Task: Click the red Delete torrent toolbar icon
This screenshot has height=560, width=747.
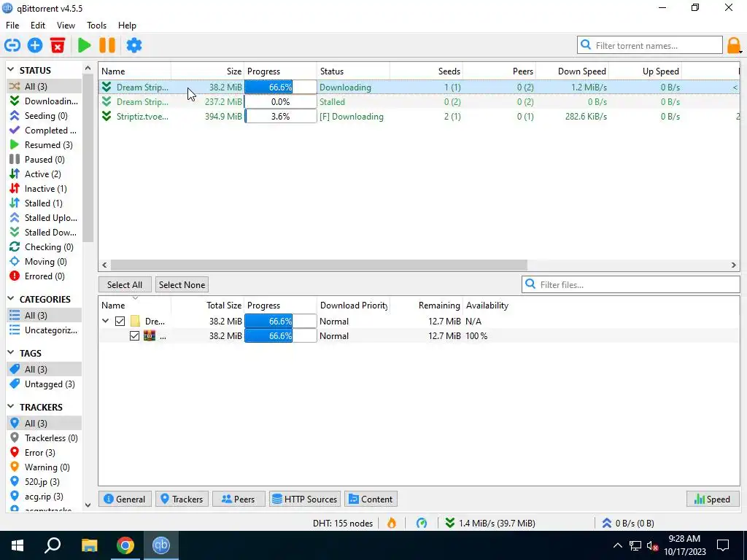Action: [58, 45]
